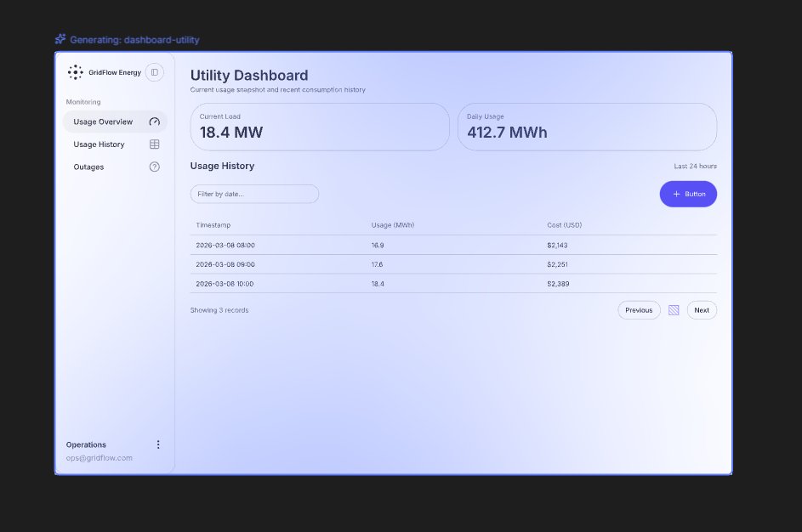Screen dimensions: 802x532
Task: Click the question mark icon beside Outages
Action: tap(155, 167)
